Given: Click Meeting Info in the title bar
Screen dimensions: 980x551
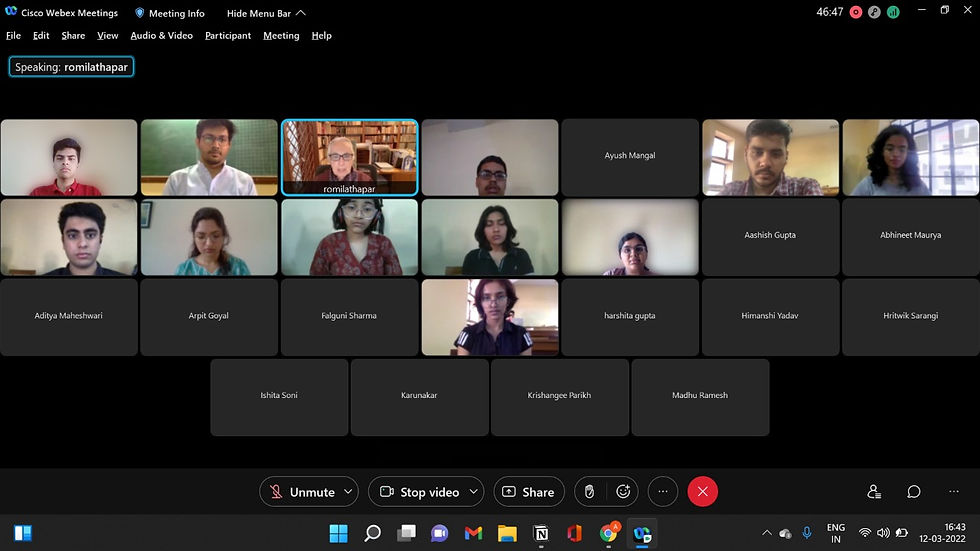Looking at the screenshot, I should click(x=170, y=13).
